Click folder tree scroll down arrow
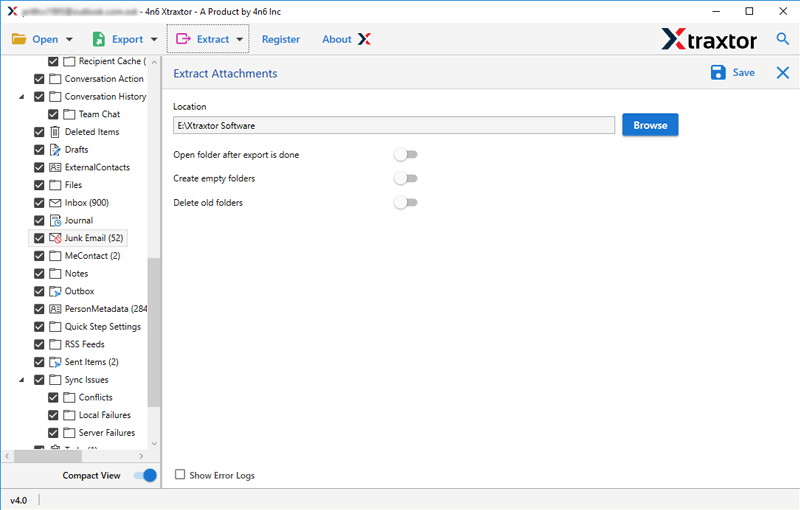The image size is (800, 510). point(154,444)
